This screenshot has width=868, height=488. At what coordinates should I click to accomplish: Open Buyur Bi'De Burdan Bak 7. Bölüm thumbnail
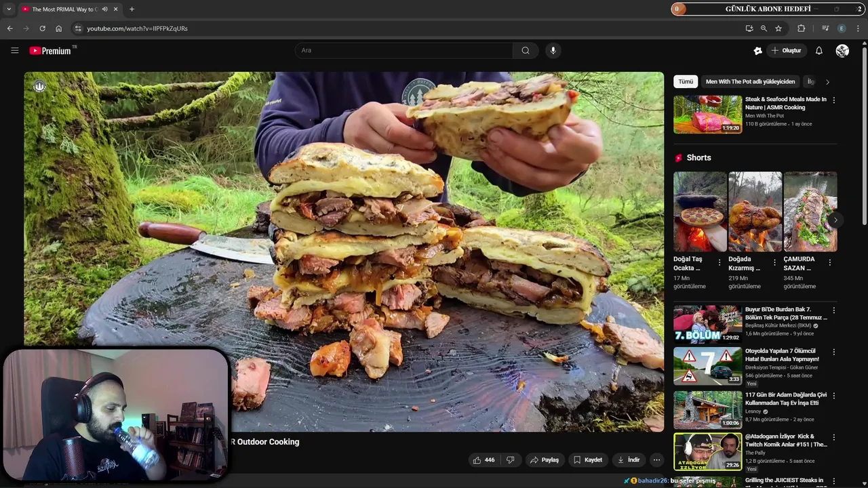point(707,324)
